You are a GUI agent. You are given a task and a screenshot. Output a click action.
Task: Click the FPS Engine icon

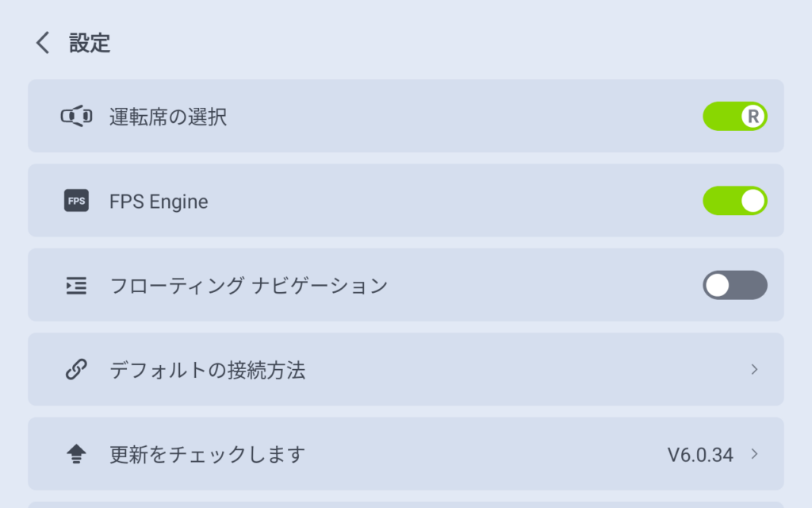tap(76, 202)
